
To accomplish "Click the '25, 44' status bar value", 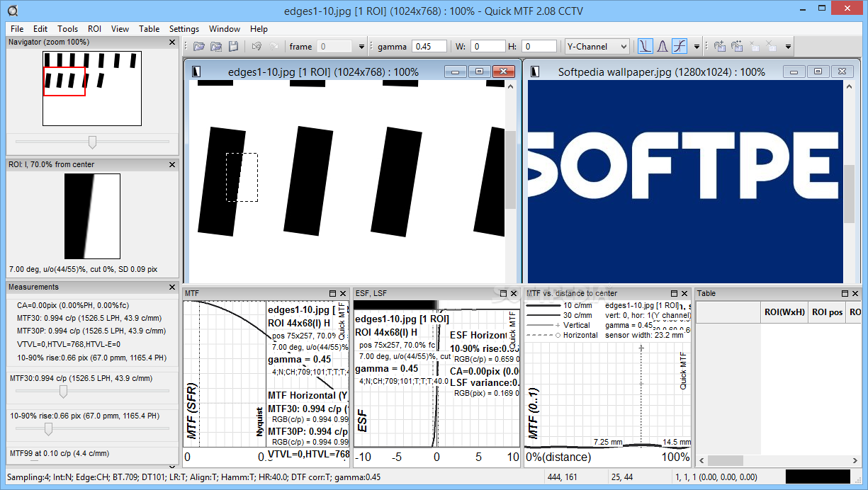I will [622, 477].
